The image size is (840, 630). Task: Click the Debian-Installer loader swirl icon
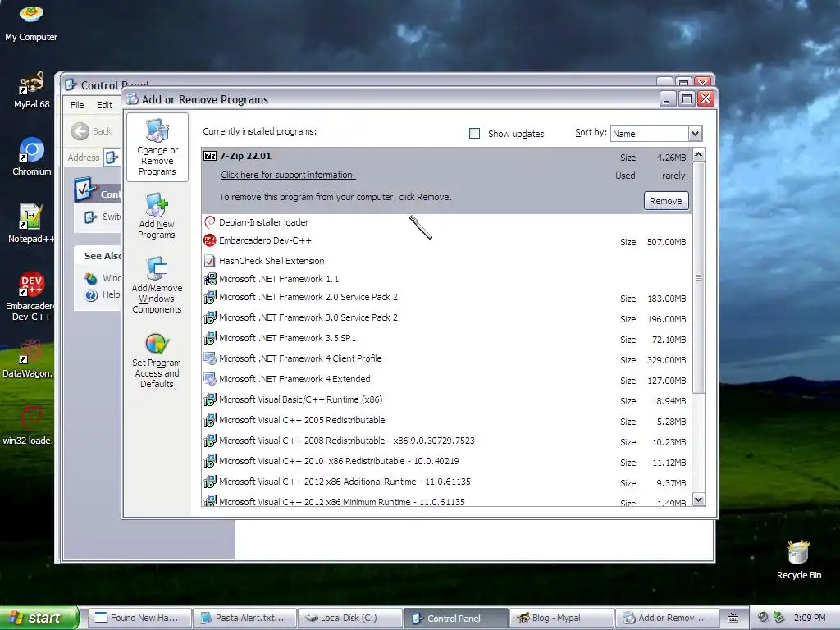pyautogui.click(x=210, y=221)
